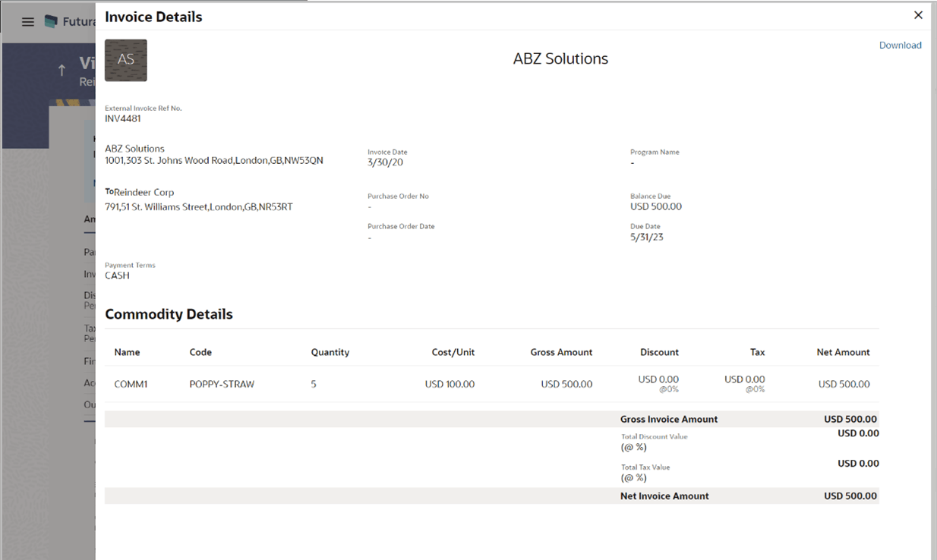
Task: Download the invoice
Action: click(x=900, y=46)
